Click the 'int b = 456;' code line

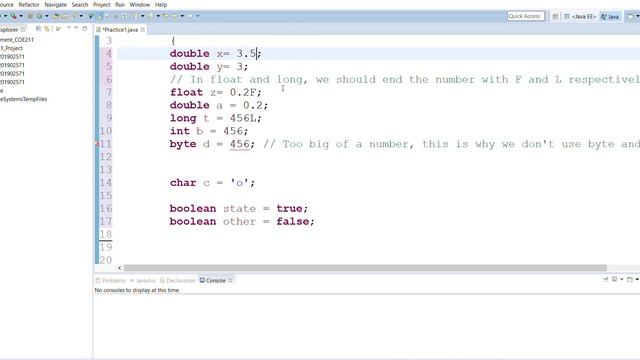[x=209, y=131]
